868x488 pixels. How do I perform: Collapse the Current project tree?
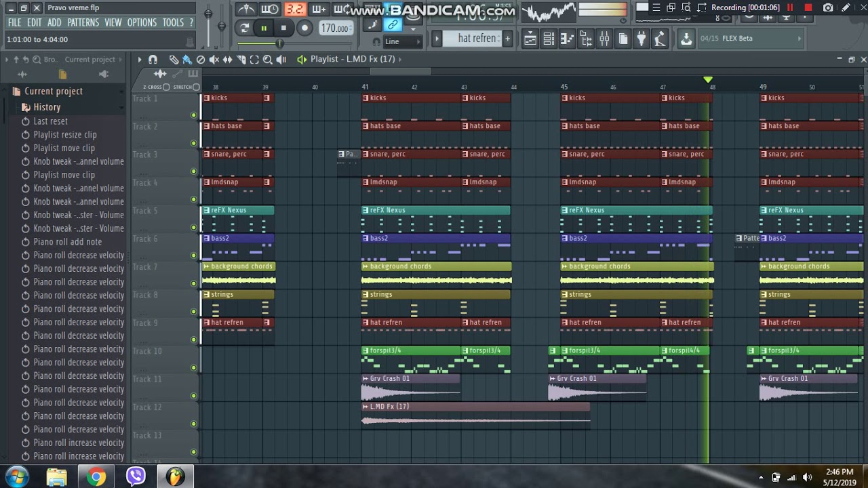click(x=121, y=91)
